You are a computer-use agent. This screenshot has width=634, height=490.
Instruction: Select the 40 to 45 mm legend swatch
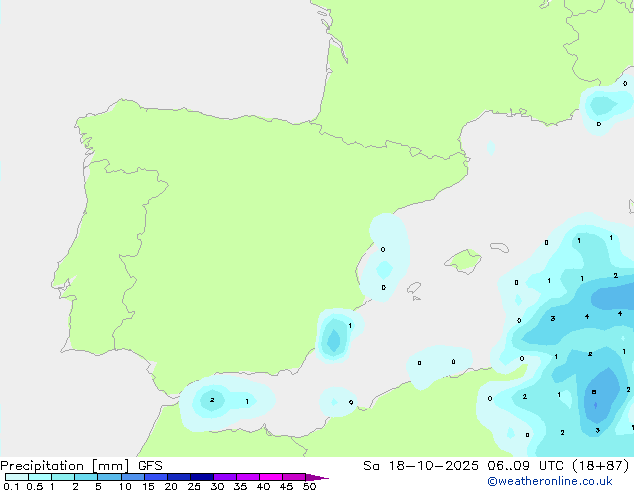pos(271,477)
